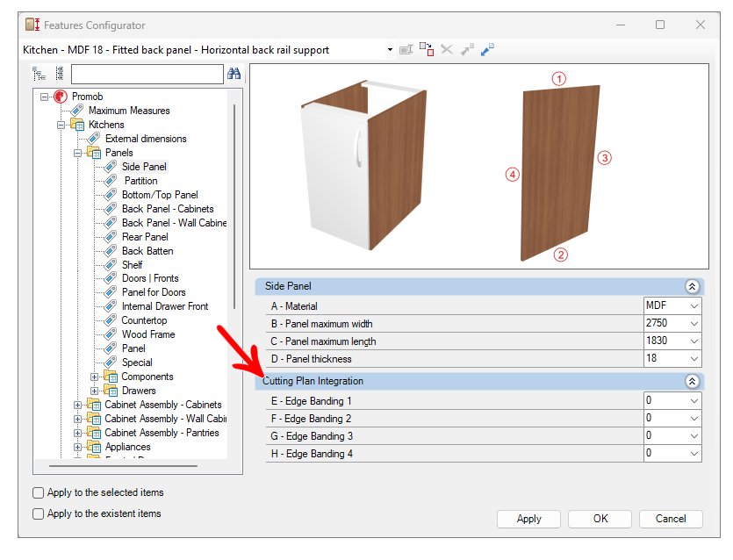This screenshot has width=733, height=560.
Task: Click the tree horizontal scrollbar
Action: (123, 466)
